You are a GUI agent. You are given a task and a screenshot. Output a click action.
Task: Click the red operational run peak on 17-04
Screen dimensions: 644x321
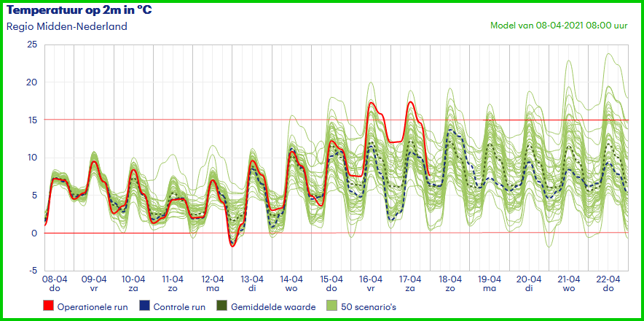point(410,102)
